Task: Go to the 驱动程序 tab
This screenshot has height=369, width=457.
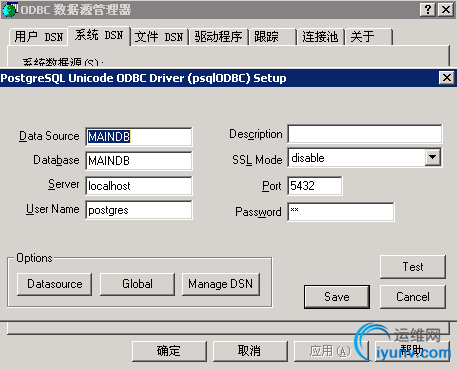Action: click(218, 37)
